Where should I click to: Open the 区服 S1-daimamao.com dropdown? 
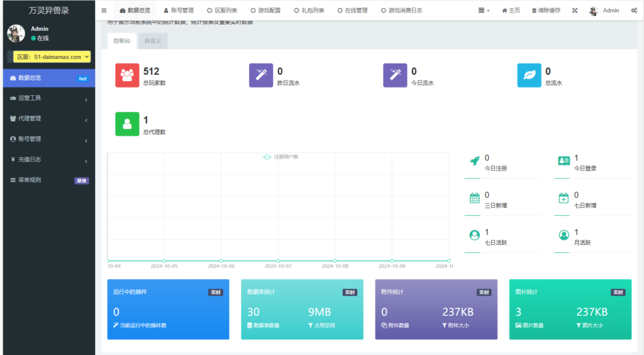(52, 57)
